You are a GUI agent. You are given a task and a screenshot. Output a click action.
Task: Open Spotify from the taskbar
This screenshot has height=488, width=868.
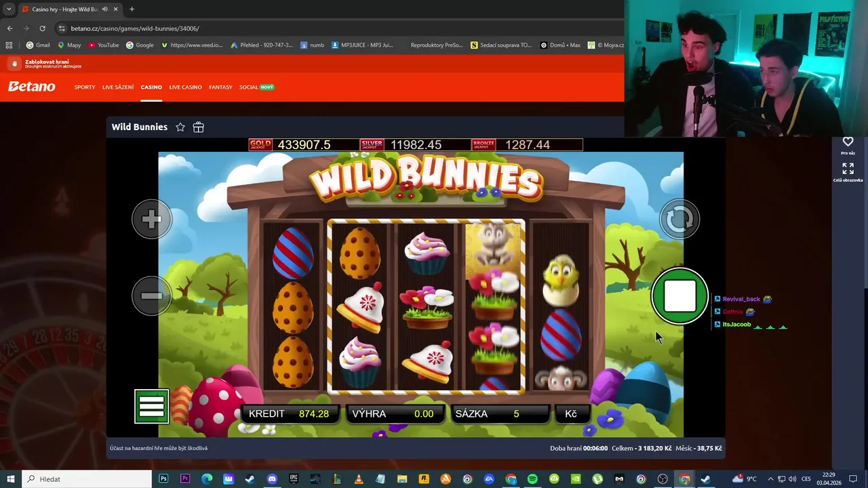coord(532,479)
